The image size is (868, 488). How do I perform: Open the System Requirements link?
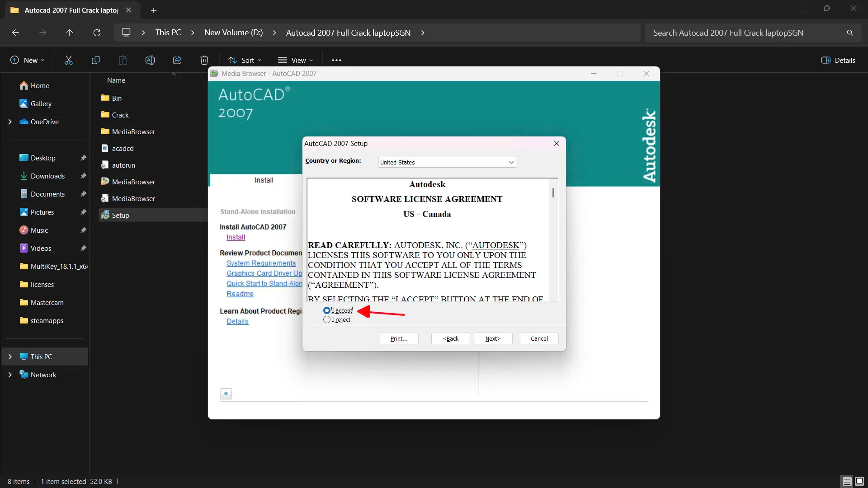[x=261, y=263]
